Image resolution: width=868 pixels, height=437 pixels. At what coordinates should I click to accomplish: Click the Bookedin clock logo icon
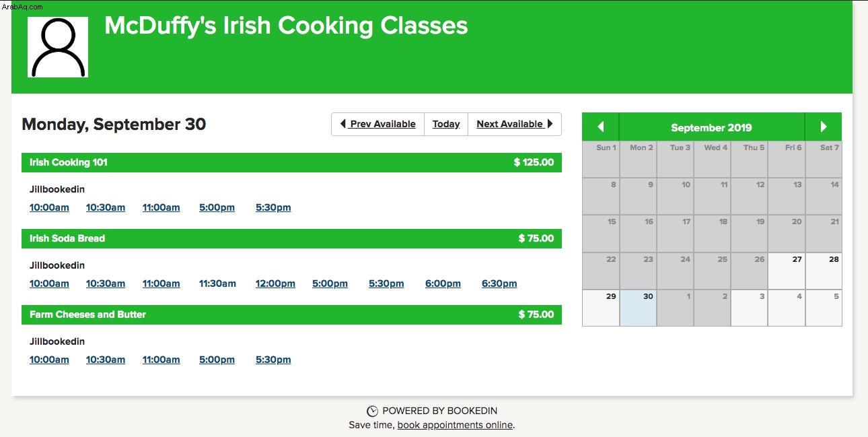coord(372,411)
